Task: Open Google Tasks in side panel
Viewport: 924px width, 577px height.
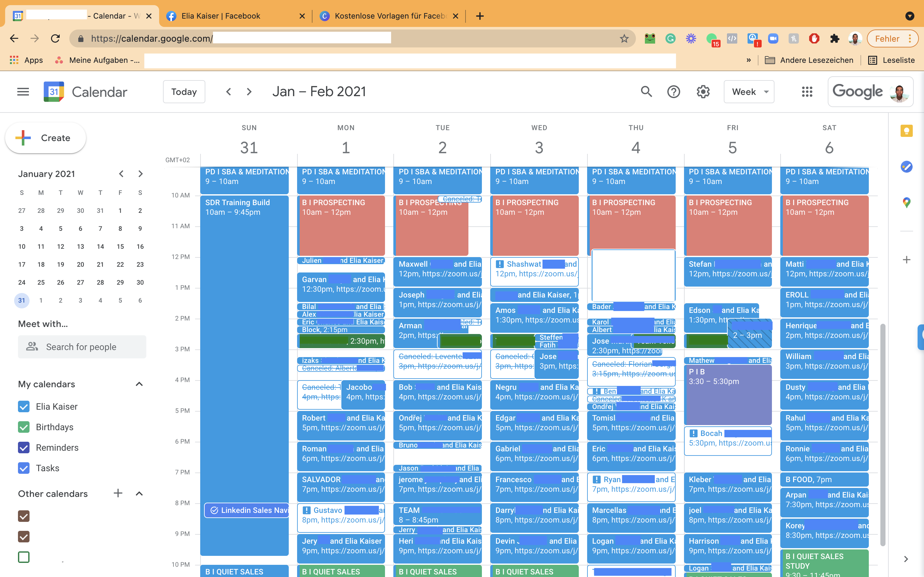Action: 906,167
